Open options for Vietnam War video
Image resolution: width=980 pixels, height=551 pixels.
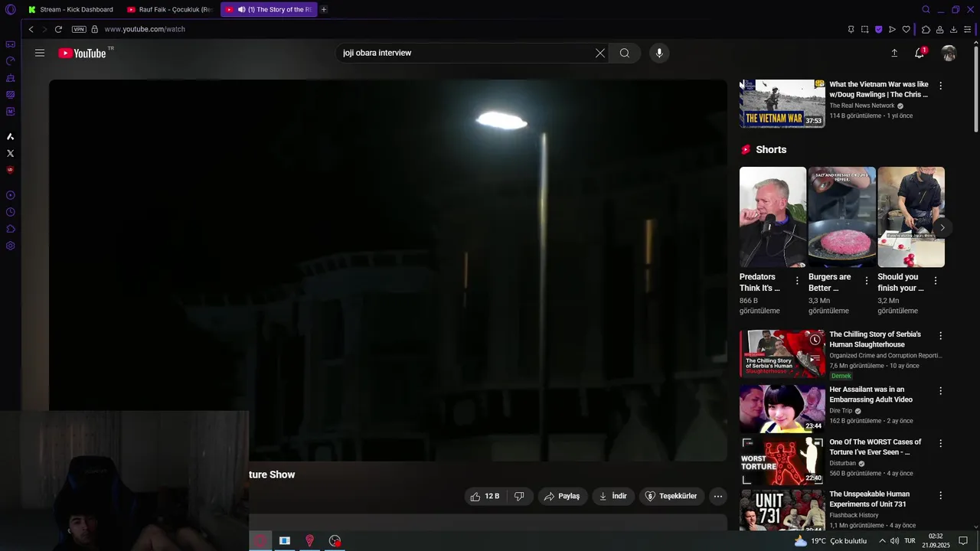[x=941, y=86]
